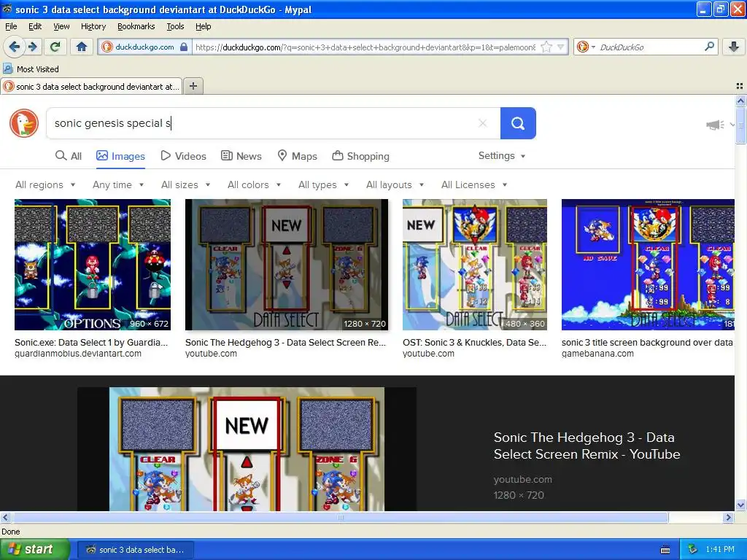747x560 pixels.
Task: Expand the All sizes filter
Action: coord(186,184)
